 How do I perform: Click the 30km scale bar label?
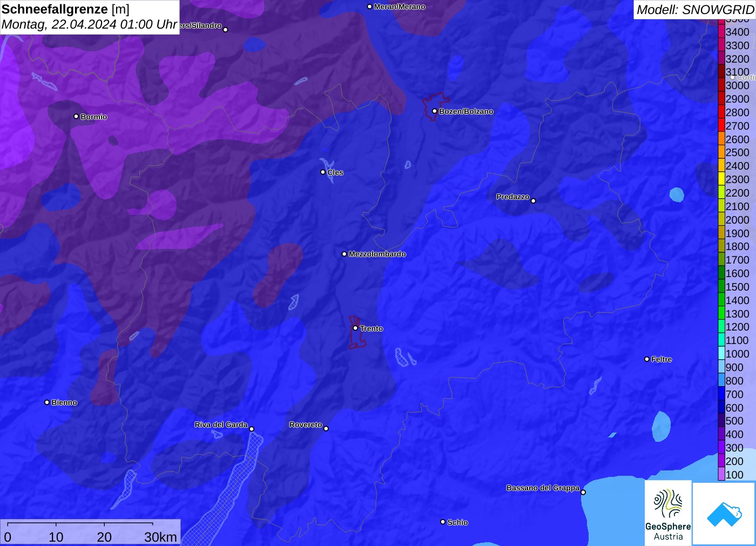pos(160,537)
